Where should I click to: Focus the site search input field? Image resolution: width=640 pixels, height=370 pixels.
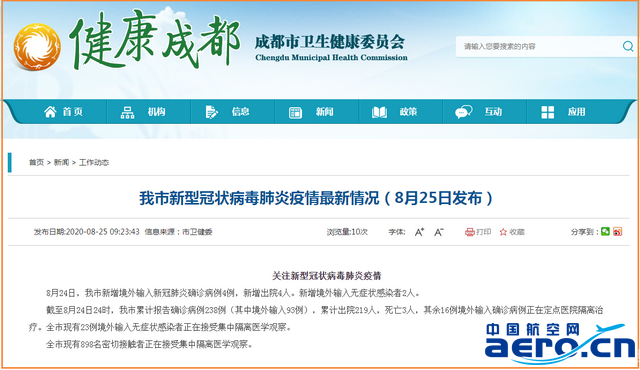tap(539, 46)
